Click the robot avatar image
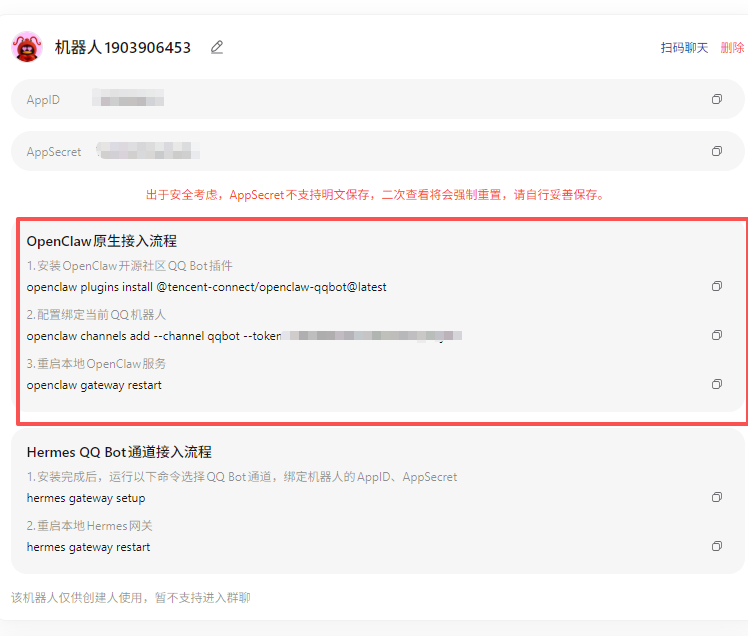This screenshot has height=636, width=748. coord(27,47)
